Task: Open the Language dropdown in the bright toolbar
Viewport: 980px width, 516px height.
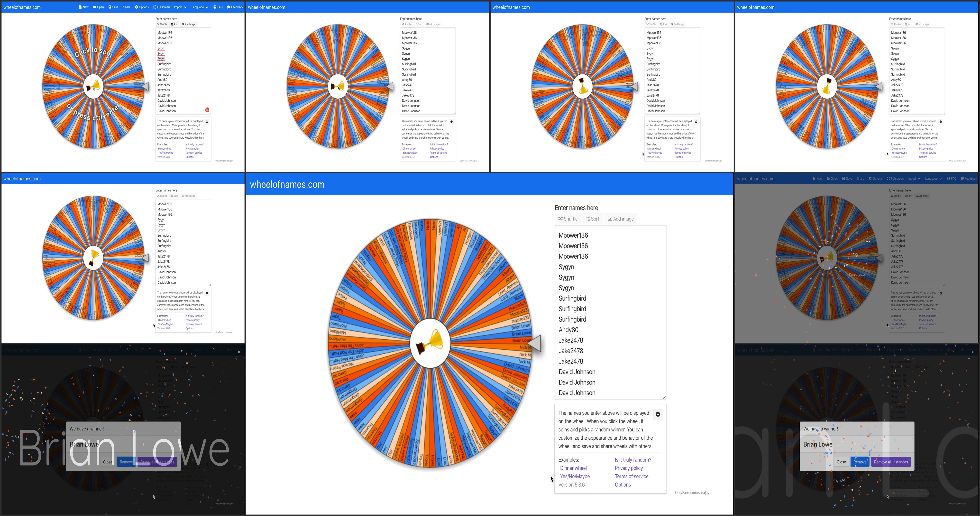Action: click(199, 7)
